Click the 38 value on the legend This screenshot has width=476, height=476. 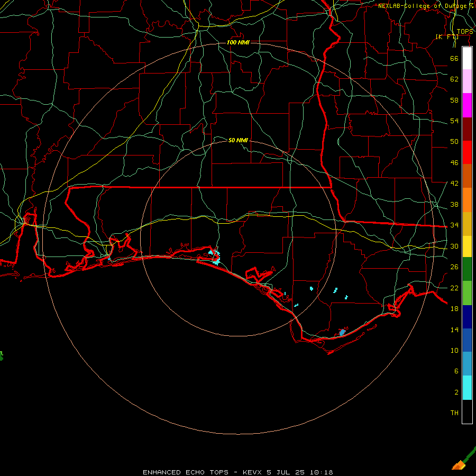click(x=454, y=204)
